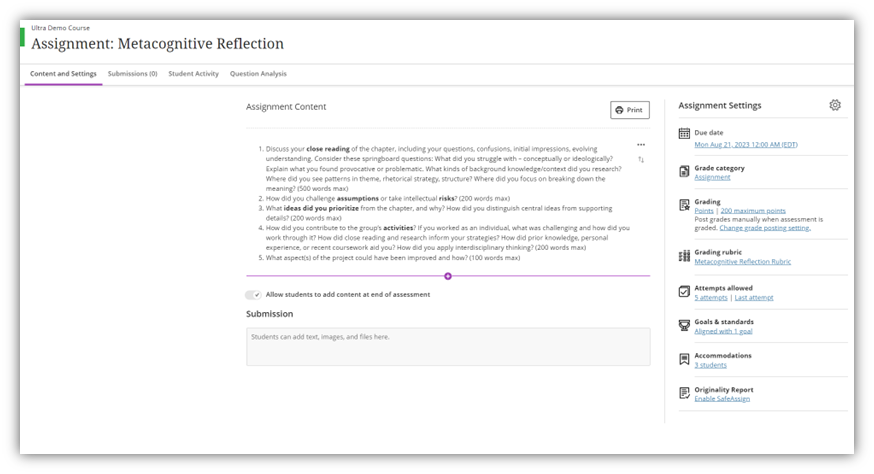Screen dimensions: 874x474
Task: Toggle Allow students to add content switch
Action: (253, 294)
